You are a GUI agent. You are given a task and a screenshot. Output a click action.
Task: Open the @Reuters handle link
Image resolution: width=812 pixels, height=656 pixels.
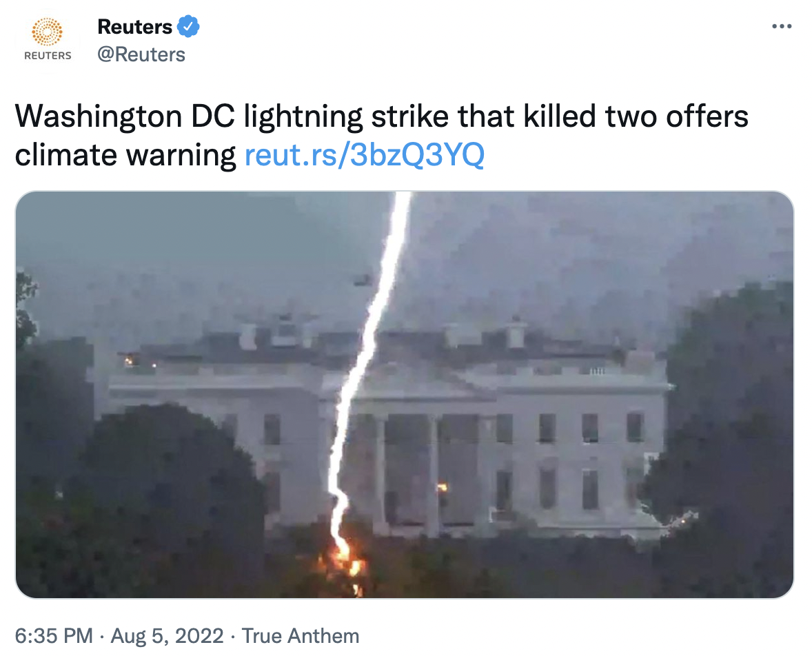pyautogui.click(x=141, y=54)
